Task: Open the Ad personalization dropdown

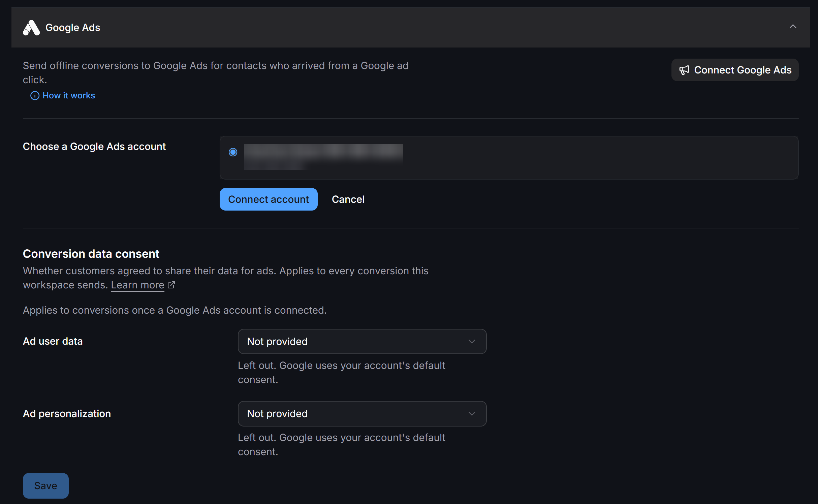Action: 362,414
